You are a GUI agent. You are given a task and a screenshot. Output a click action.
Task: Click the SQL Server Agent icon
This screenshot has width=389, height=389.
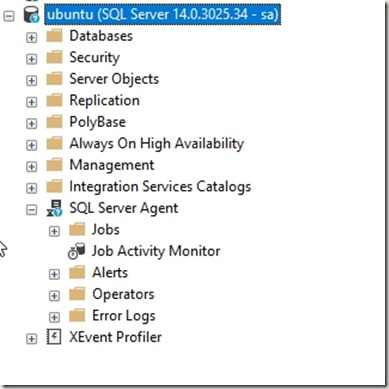(54, 208)
